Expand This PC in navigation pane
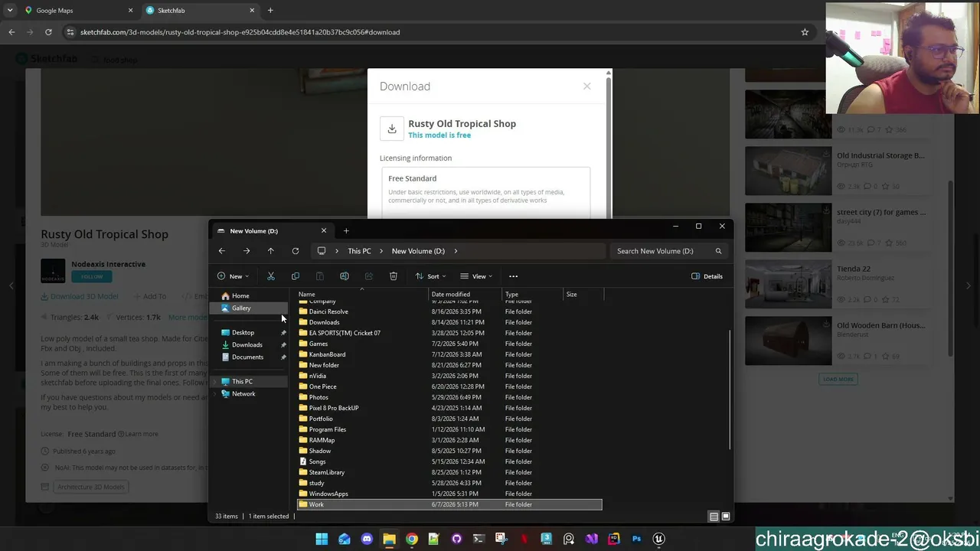980x551 pixels. coord(215,381)
